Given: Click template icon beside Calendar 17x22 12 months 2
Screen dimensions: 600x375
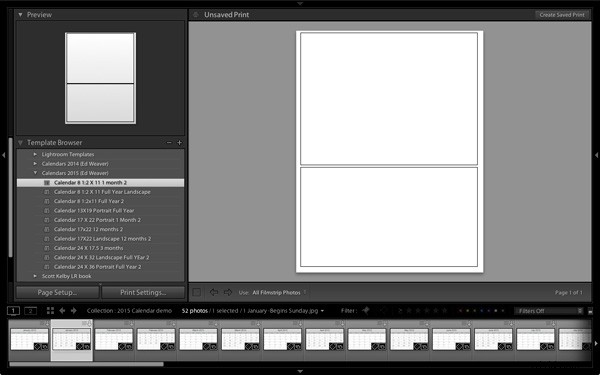Looking at the screenshot, I should [47, 230].
